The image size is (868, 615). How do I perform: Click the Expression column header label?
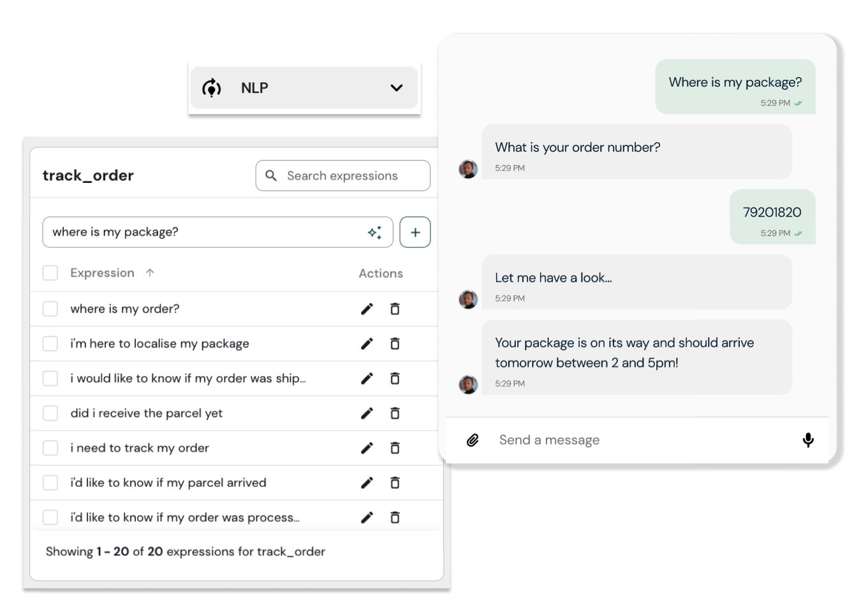[102, 273]
